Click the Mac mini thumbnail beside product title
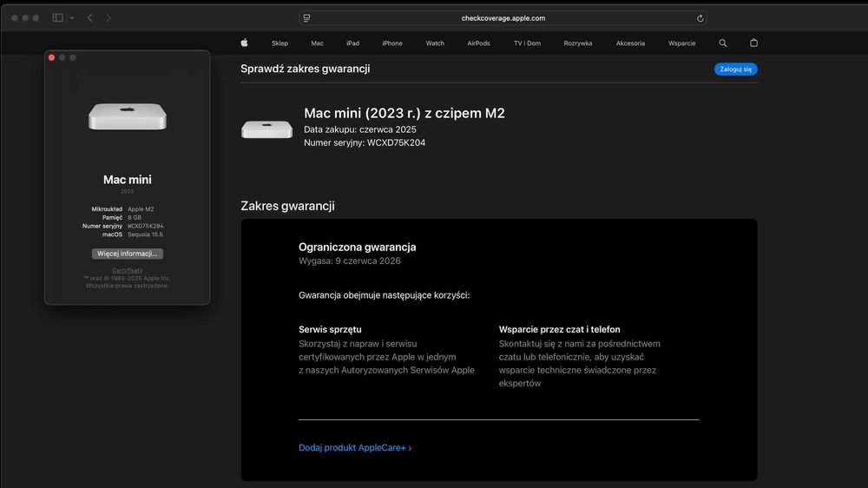The image size is (868, 488). (266, 129)
